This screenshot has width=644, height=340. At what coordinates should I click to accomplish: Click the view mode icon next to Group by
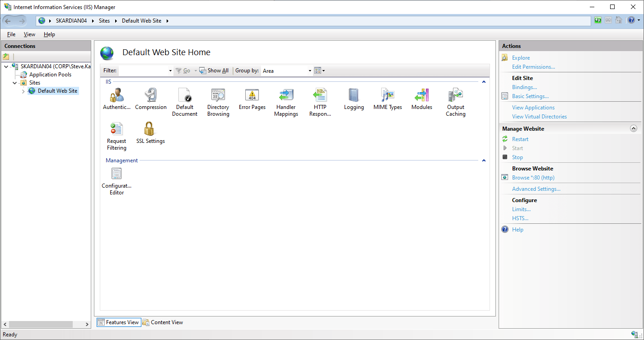(317, 71)
